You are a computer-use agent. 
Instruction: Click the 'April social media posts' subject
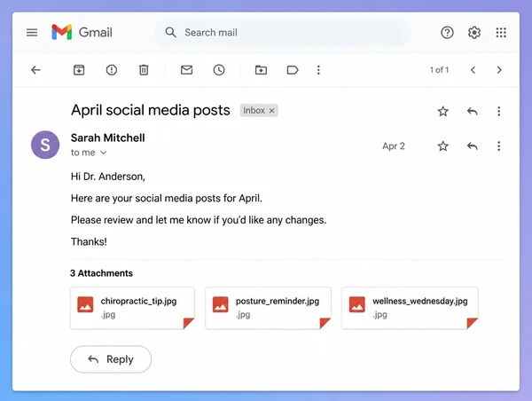click(x=151, y=110)
